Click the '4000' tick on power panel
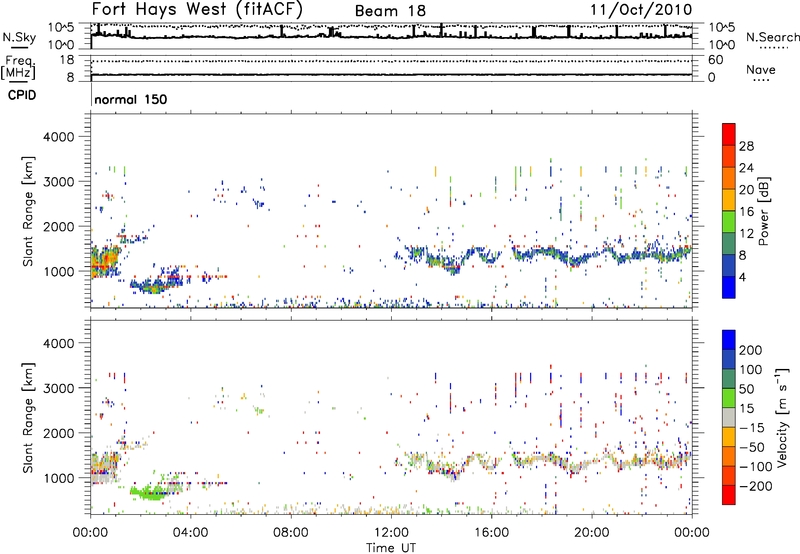 point(59,137)
